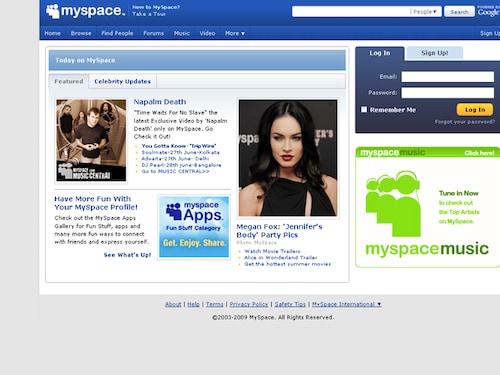Open the Safety Tips footer link
Image resolution: width=500 pixels, height=375 pixels.
point(290,304)
